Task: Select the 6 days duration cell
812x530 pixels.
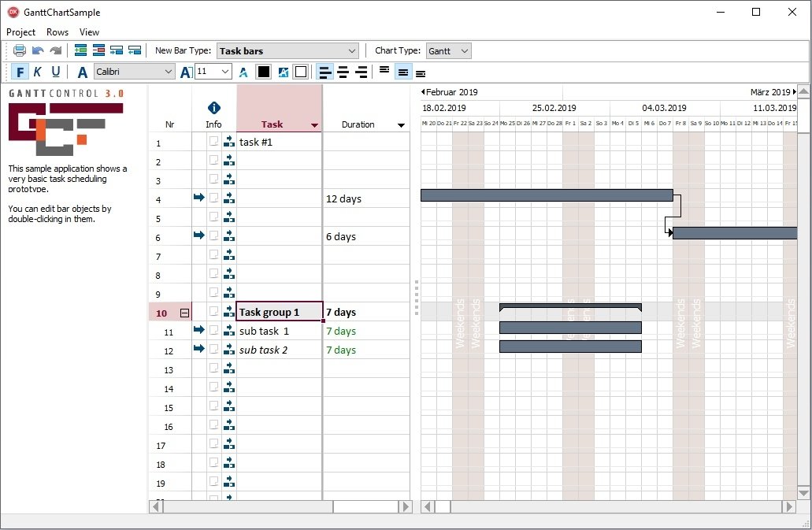Action: (367, 236)
